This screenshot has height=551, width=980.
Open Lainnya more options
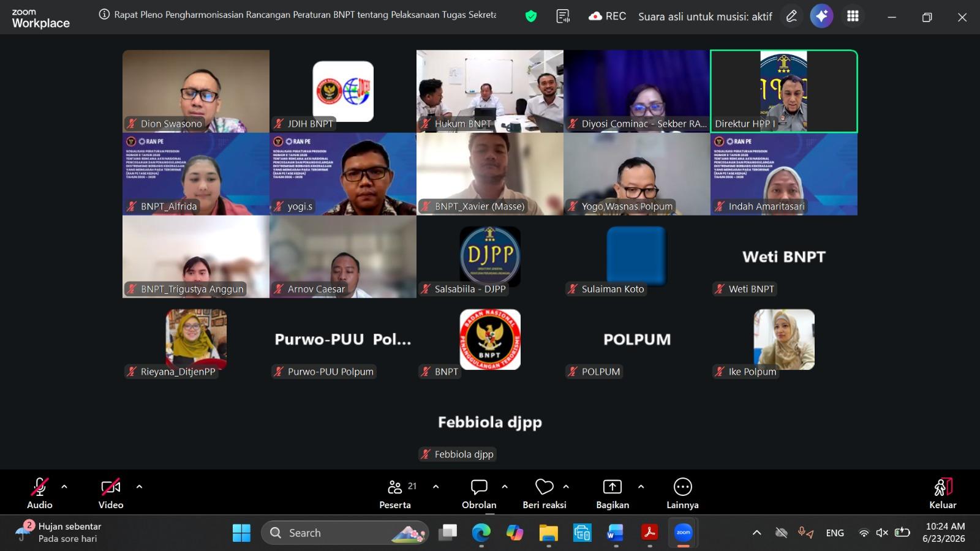pyautogui.click(x=682, y=493)
